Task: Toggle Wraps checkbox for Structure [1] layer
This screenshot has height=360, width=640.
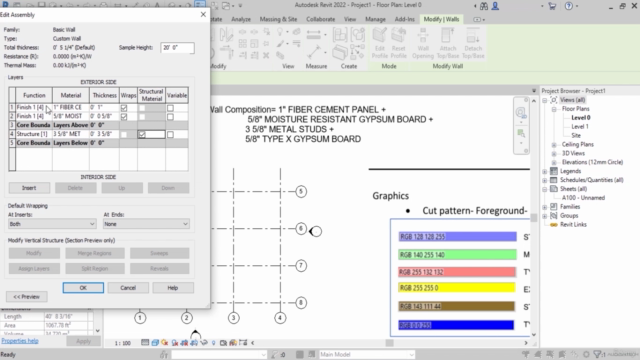Action: click(x=124, y=134)
